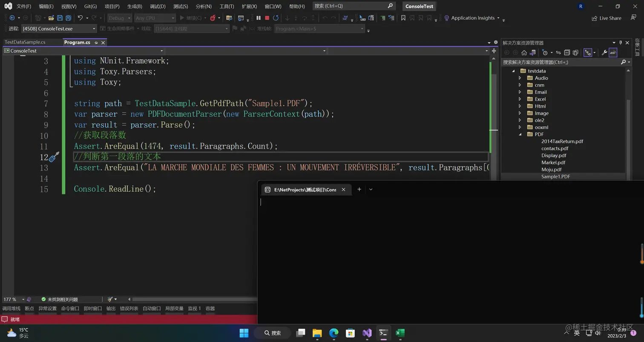Switch to the TestDataSample.cs tab
The height and width of the screenshot is (342, 644).
click(25, 42)
